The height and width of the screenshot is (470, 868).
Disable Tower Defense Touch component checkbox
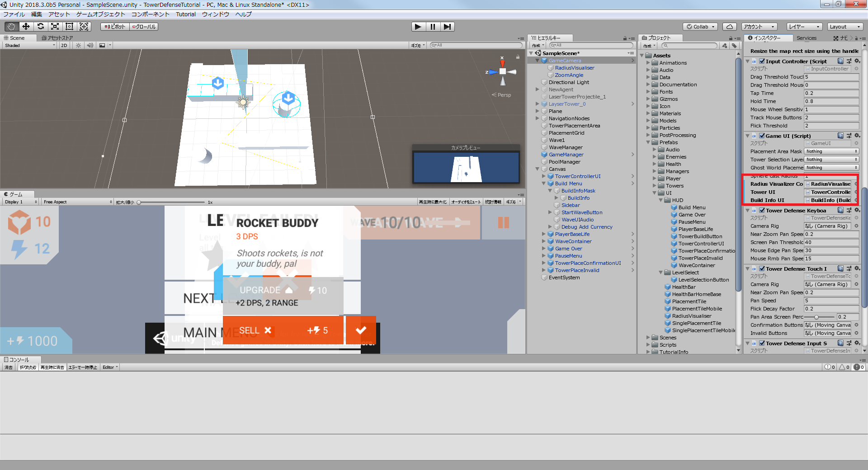pyautogui.click(x=762, y=268)
